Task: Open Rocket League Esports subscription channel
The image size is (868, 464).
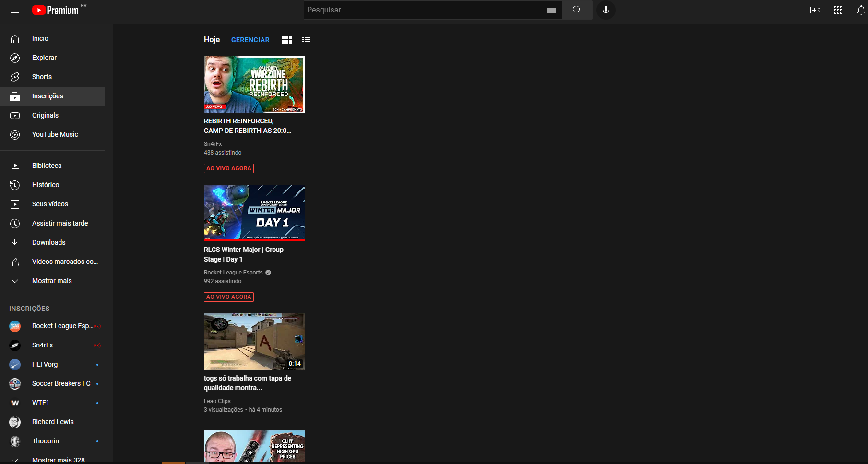Action: coord(53,326)
